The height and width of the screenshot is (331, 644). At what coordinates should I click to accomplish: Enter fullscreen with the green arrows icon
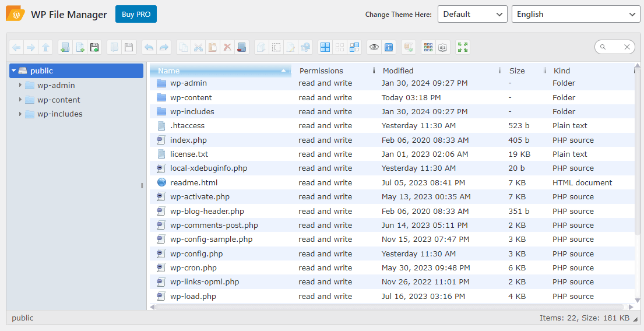coord(463,48)
